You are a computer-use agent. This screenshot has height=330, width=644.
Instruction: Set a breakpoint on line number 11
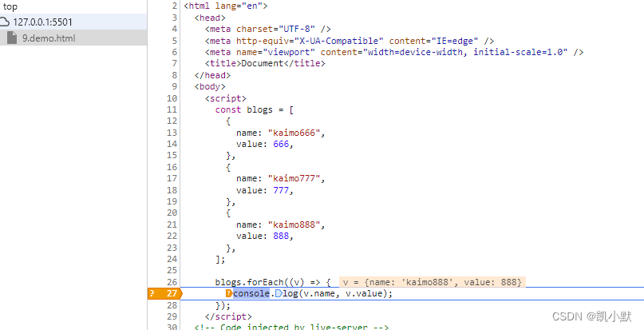(x=172, y=109)
